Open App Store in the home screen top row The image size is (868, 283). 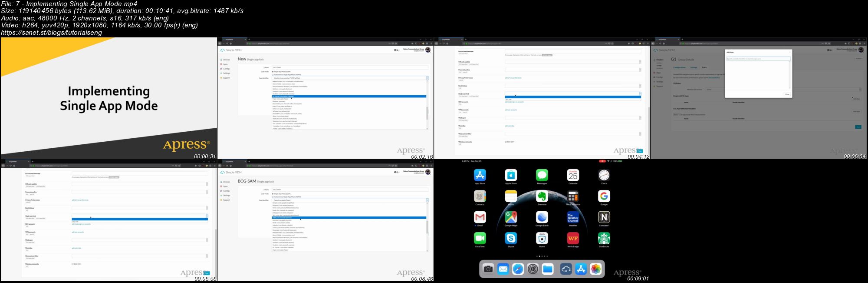[480, 175]
